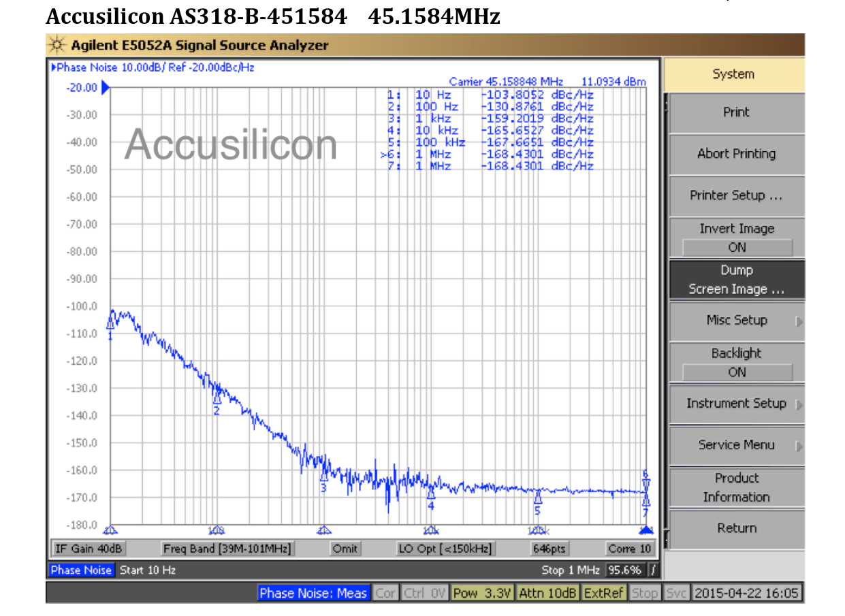Toggle the ExtRef status indicator

pos(603,593)
